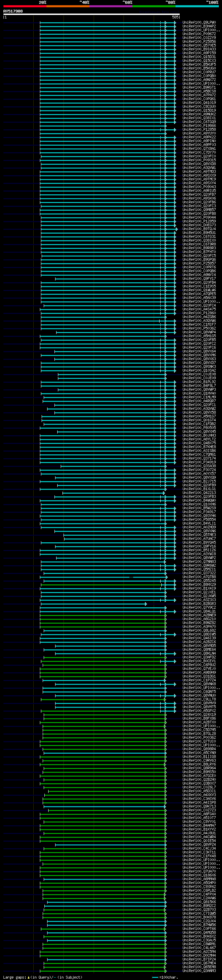
Task: Select the last hit UniRef100_Q3ANM3
Action: (x=199, y=971)
